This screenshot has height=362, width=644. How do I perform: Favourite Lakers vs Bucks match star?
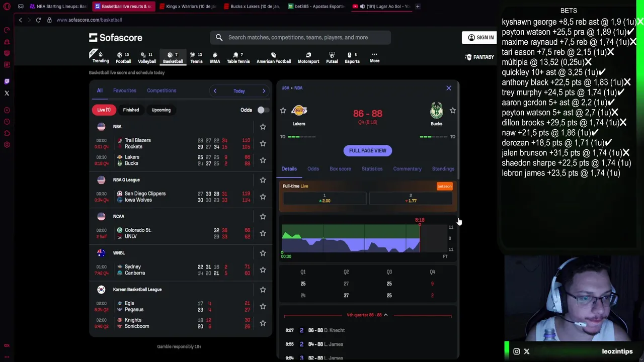pyautogui.click(x=263, y=160)
